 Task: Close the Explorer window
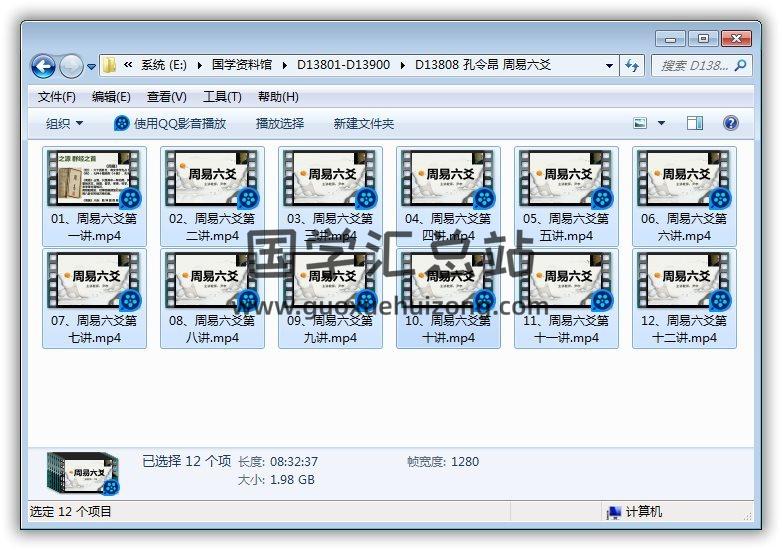(736, 39)
